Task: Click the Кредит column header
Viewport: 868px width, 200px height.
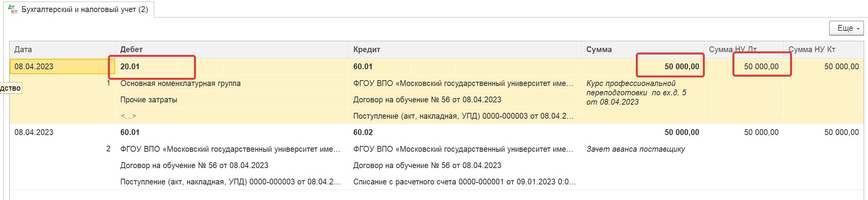Action: pos(465,49)
